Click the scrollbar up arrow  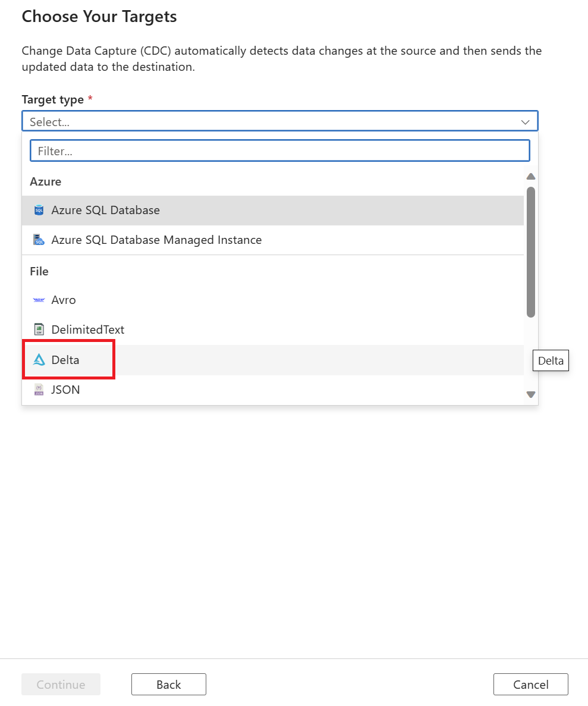[x=530, y=176]
